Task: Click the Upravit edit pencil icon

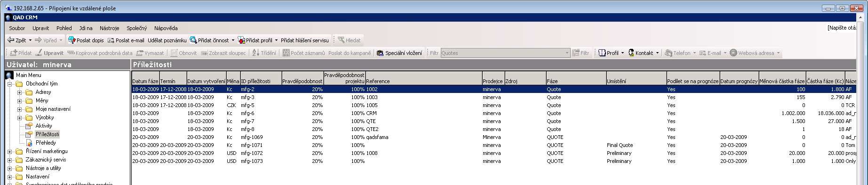Action: coord(39,53)
